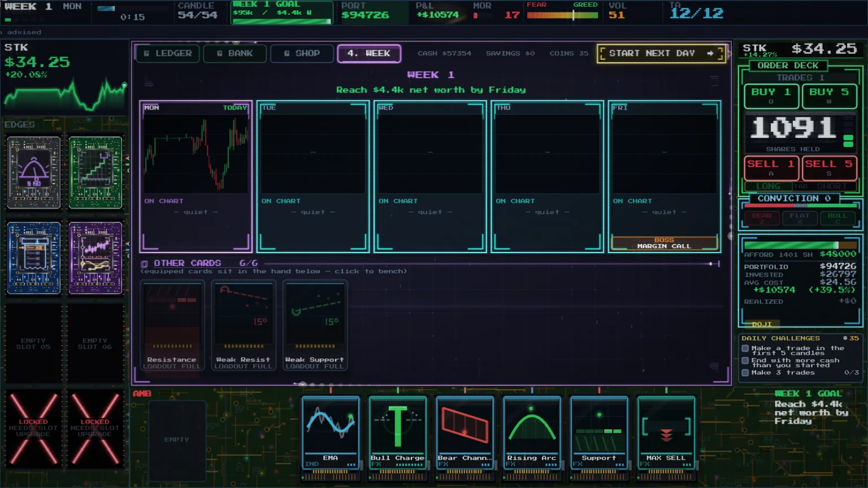The width and height of the screenshot is (868, 488).
Task: Click Empty Slot 05
Action: (33, 343)
